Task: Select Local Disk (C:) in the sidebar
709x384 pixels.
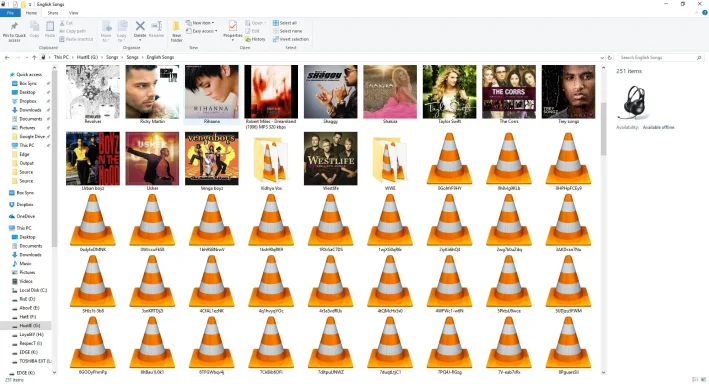Action: tap(33, 290)
